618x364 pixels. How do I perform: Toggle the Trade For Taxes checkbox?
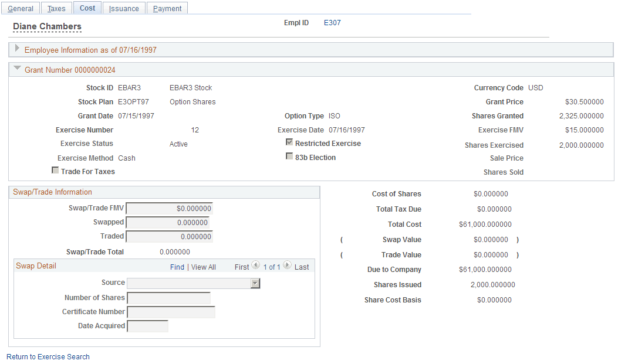click(x=55, y=170)
